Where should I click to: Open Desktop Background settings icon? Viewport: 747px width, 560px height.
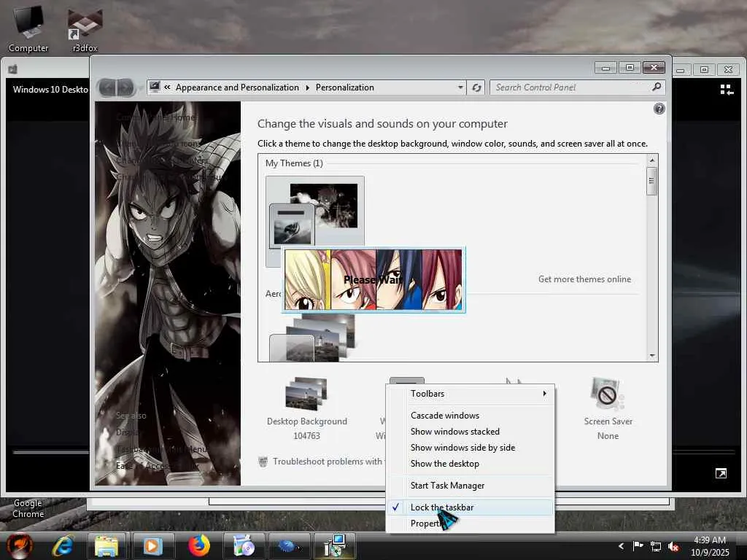306,393
